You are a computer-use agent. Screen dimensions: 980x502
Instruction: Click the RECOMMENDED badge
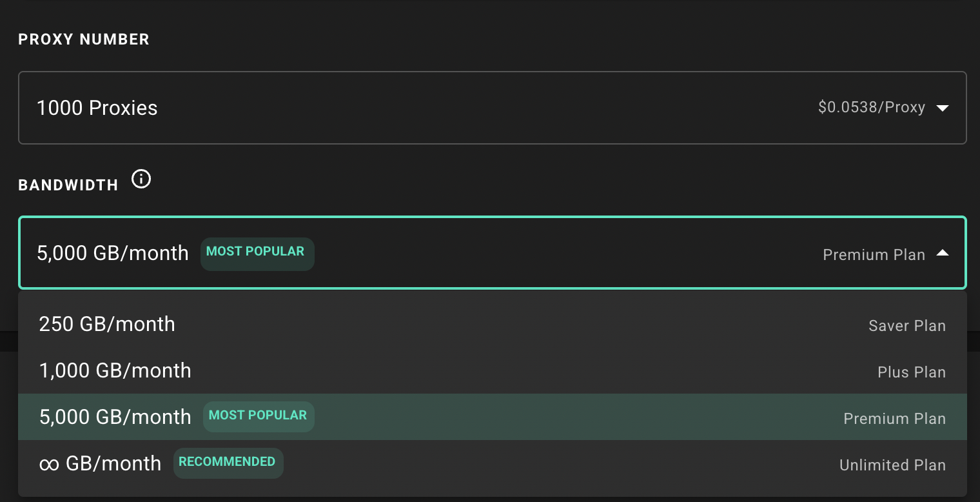pos(228,463)
